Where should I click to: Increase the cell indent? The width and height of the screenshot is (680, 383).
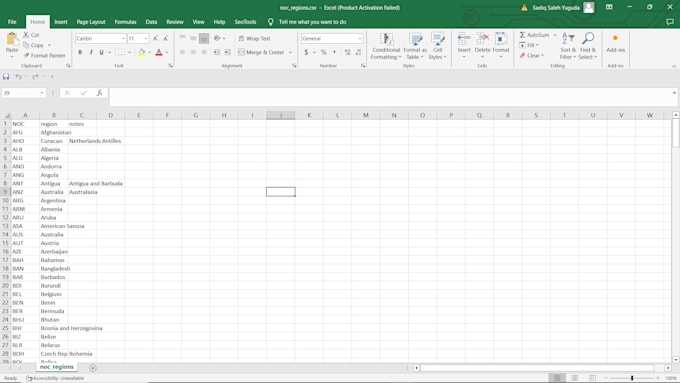tap(227, 52)
